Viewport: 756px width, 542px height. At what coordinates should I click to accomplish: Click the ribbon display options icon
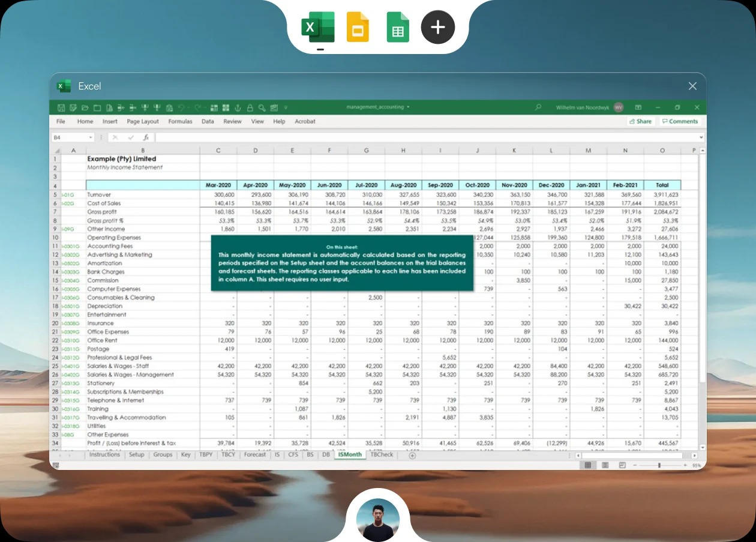tap(638, 107)
